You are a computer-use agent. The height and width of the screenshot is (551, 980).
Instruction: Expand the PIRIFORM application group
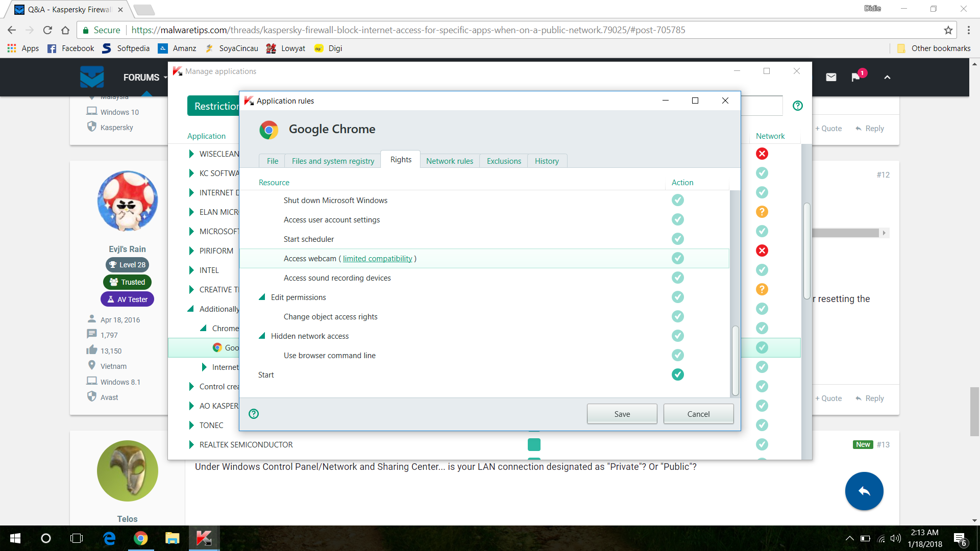191,251
